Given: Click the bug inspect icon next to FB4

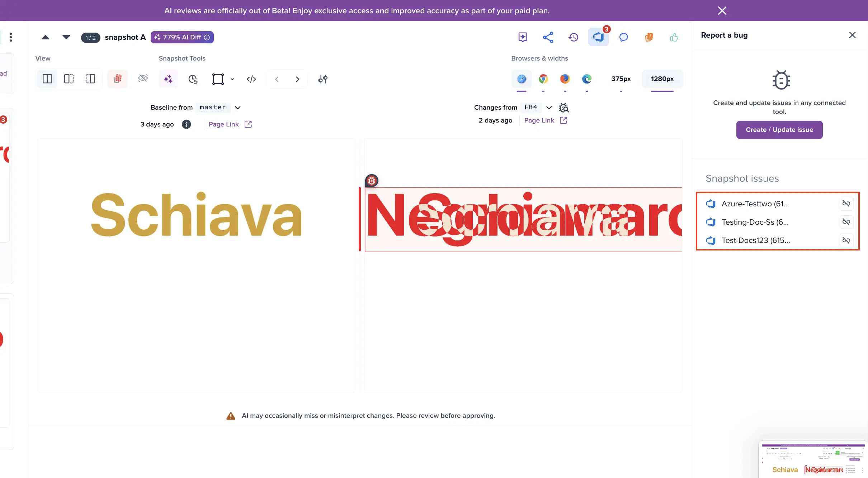Looking at the screenshot, I should 564,108.
